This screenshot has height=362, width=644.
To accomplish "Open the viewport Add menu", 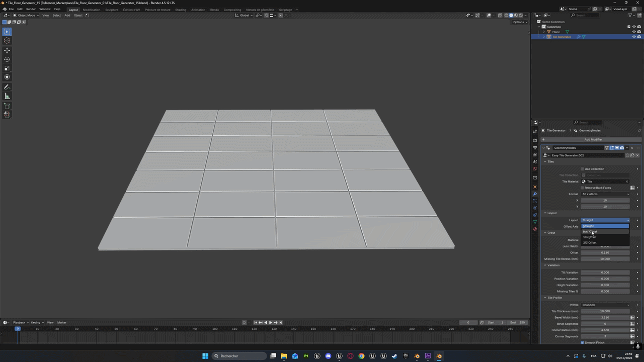I will (x=67, y=15).
